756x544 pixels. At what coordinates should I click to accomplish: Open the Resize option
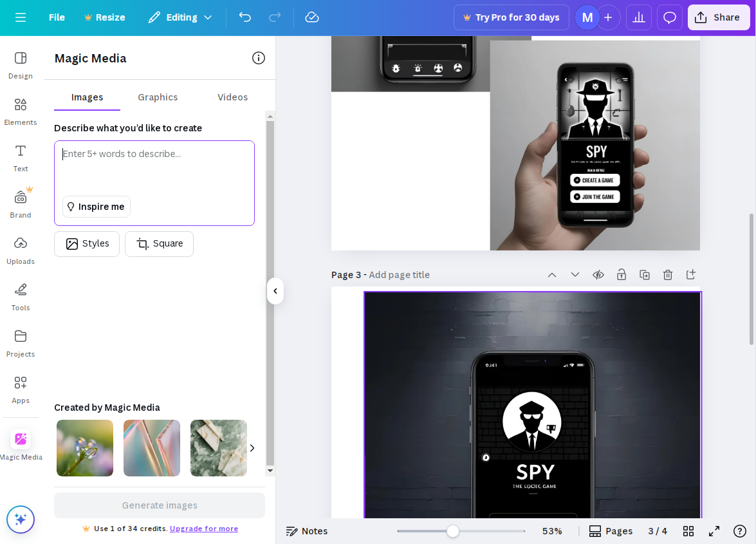(105, 17)
